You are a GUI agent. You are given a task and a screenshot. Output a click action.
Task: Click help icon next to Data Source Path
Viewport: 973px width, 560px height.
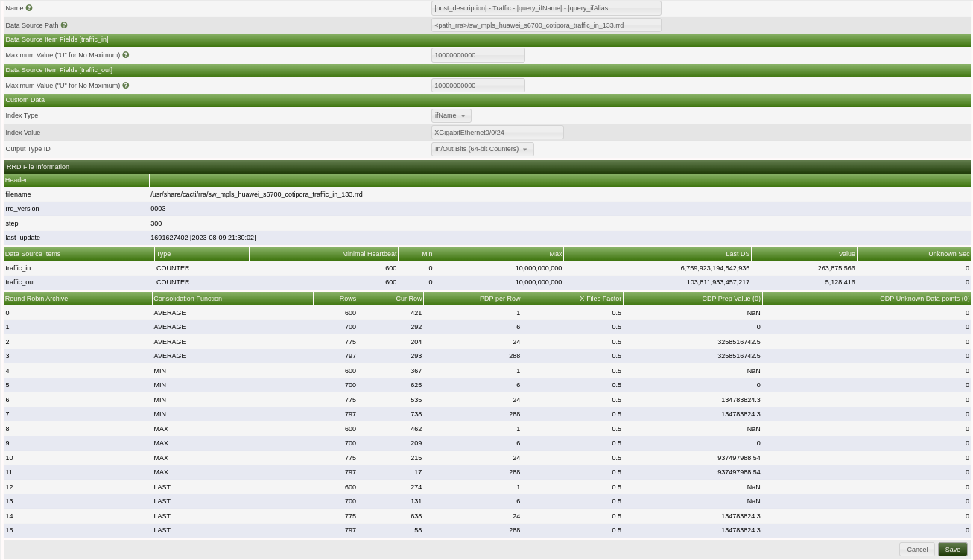click(64, 25)
